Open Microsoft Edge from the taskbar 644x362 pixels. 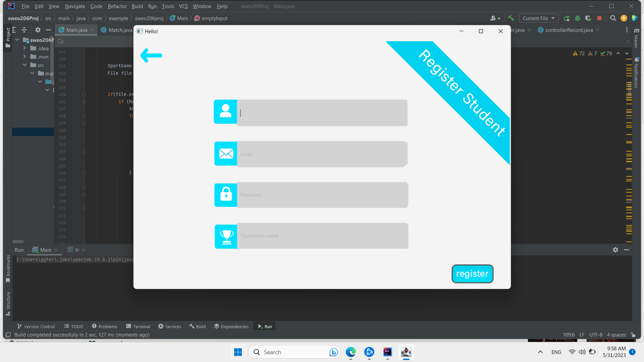(351, 352)
